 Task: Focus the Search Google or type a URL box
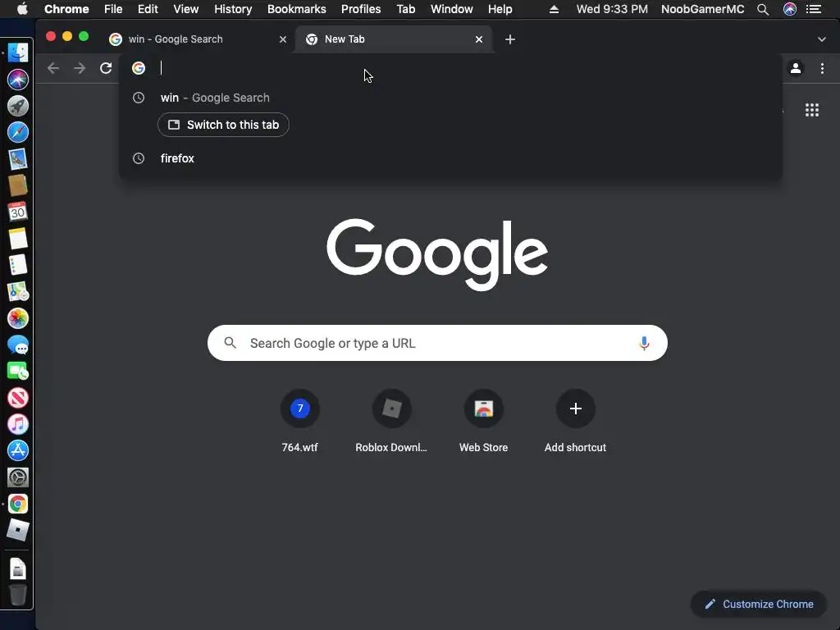pos(437,343)
